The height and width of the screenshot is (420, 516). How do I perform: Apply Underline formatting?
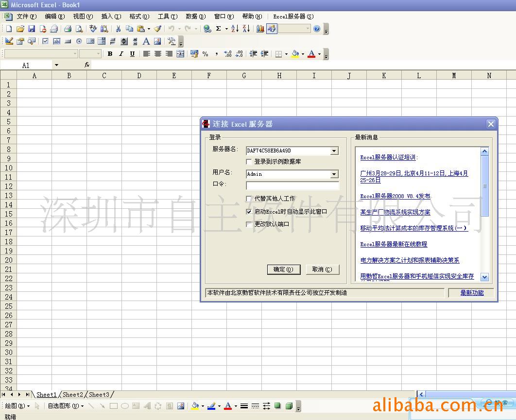point(132,54)
